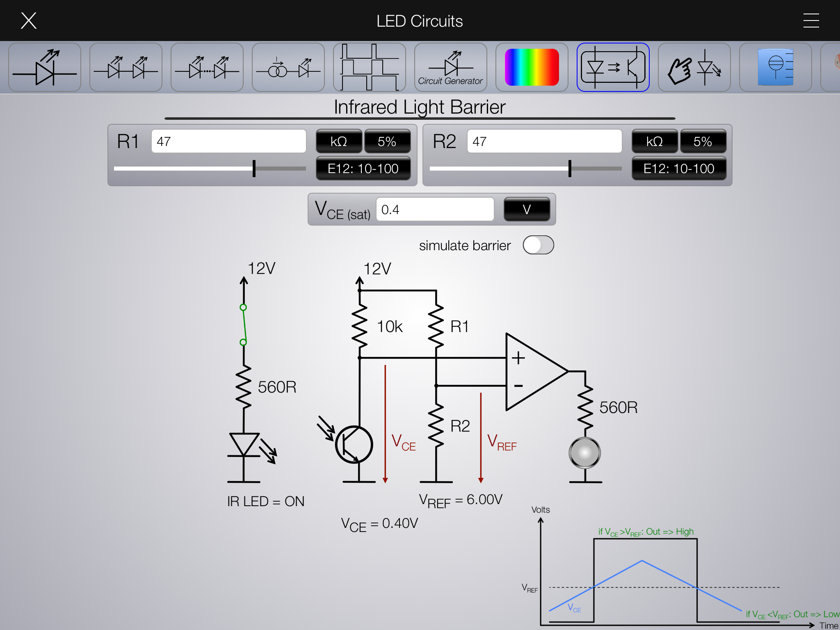Change R1 unit from kΩ

[x=339, y=142]
